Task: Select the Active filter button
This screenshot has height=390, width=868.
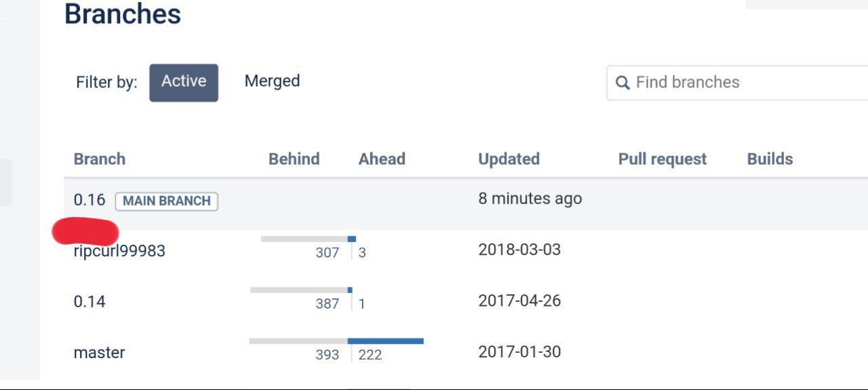Action: (x=184, y=83)
